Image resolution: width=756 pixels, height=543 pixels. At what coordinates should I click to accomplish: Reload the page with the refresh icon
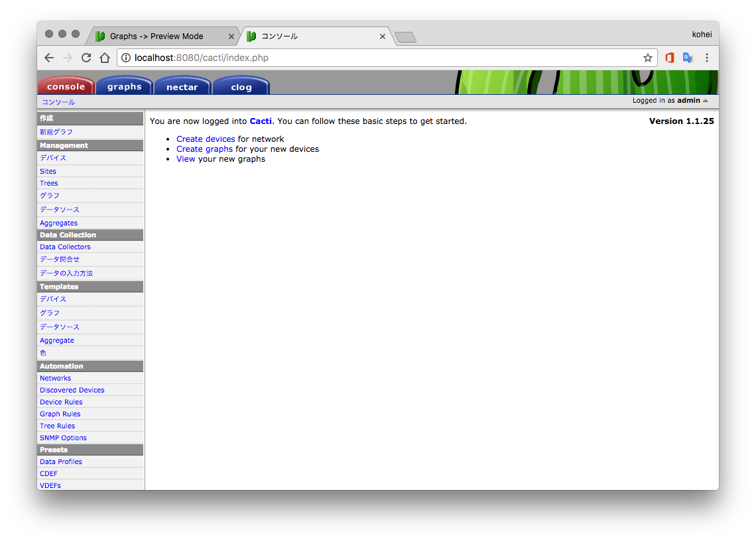[86, 58]
